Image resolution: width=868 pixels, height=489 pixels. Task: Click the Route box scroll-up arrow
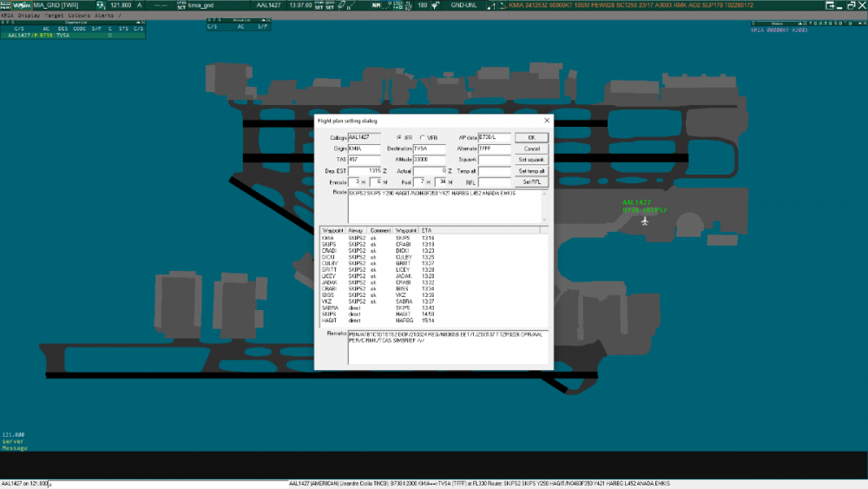pyautogui.click(x=545, y=194)
